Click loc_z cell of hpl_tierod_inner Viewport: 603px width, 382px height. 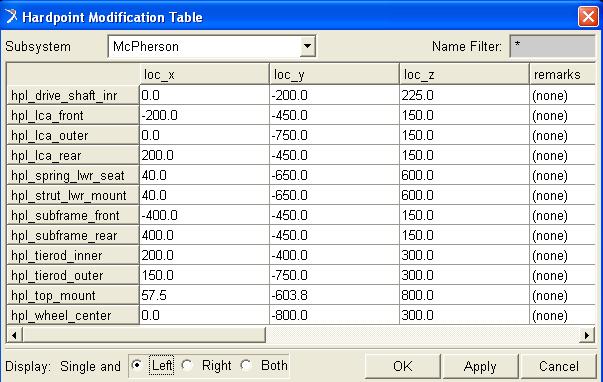[x=465, y=255]
